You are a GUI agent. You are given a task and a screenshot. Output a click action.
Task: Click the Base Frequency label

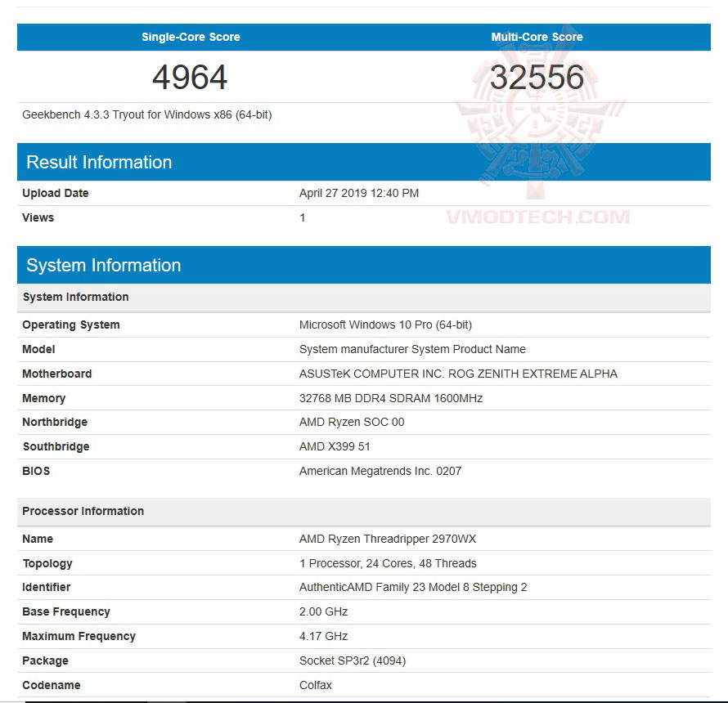click(66, 612)
